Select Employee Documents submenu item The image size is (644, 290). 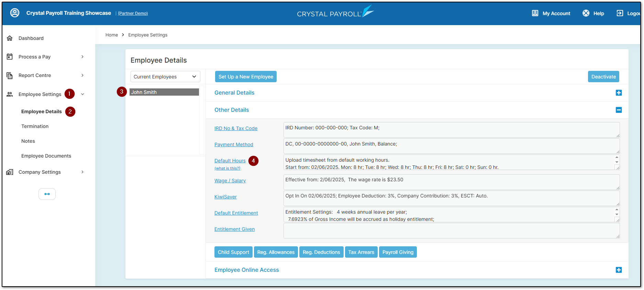point(46,156)
